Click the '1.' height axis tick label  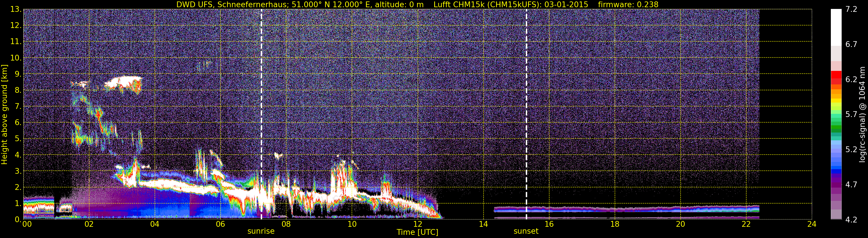tap(18, 203)
